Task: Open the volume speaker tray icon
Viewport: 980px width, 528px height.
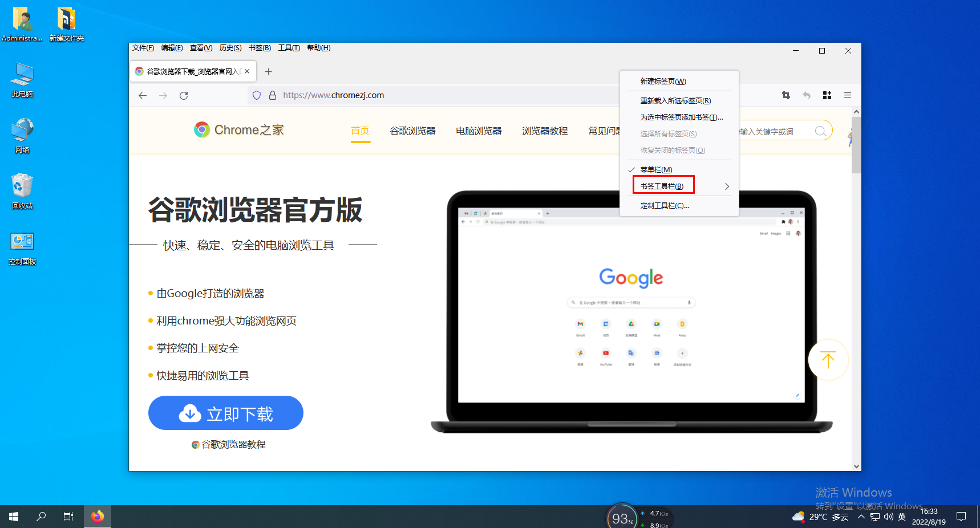Action: point(888,517)
